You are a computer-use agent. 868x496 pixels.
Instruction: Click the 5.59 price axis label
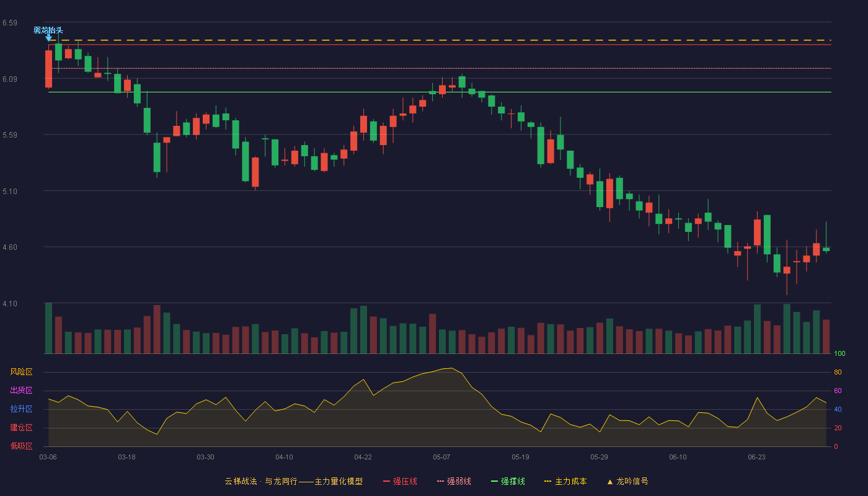click(9, 135)
